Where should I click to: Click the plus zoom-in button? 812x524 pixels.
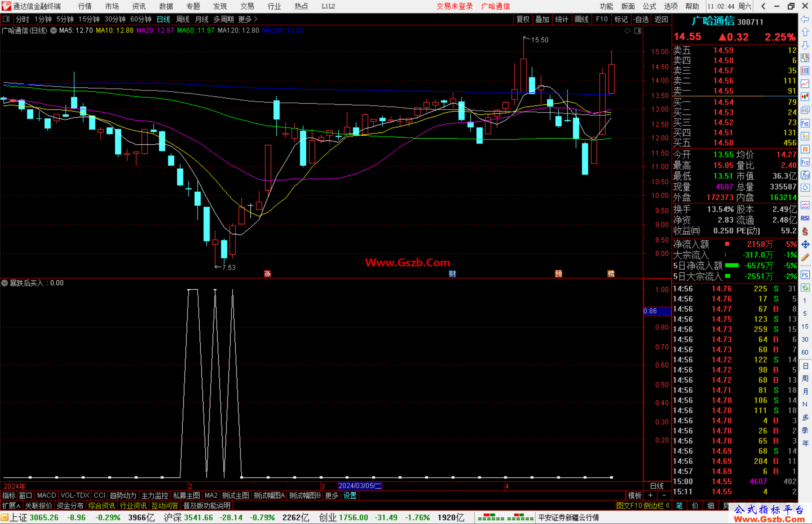point(650,495)
